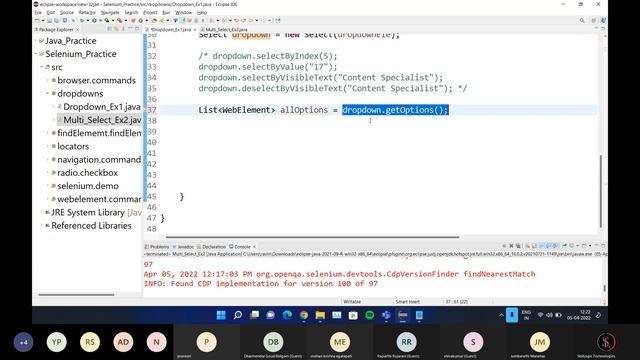640x360 pixels.
Task: Expand the locators package node
Action: click(x=48, y=146)
